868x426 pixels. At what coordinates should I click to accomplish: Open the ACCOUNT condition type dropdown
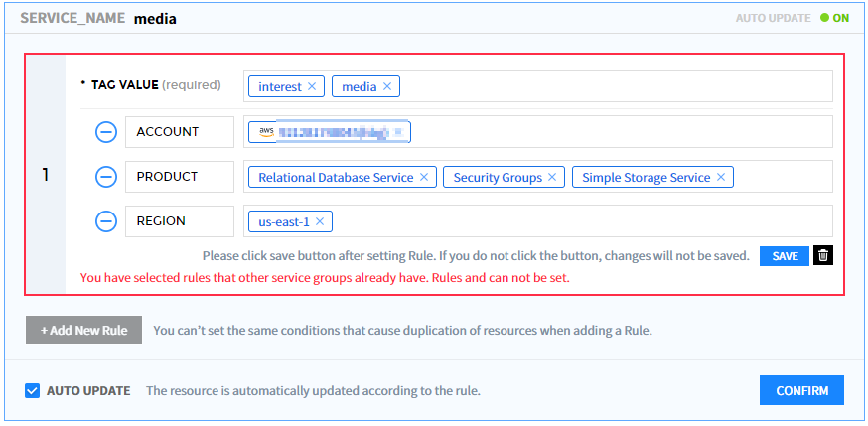pos(180,132)
